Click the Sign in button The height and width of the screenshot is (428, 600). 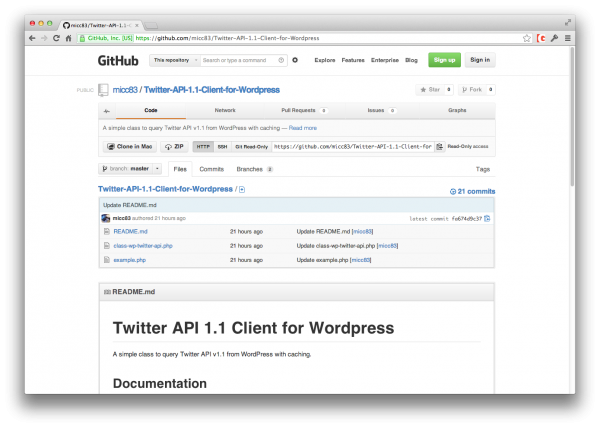[x=480, y=60]
